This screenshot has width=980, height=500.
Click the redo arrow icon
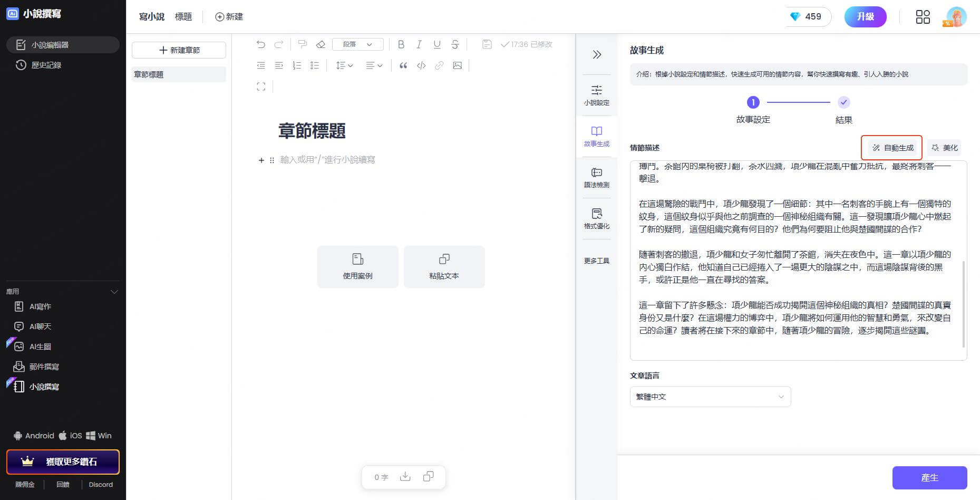(x=279, y=44)
